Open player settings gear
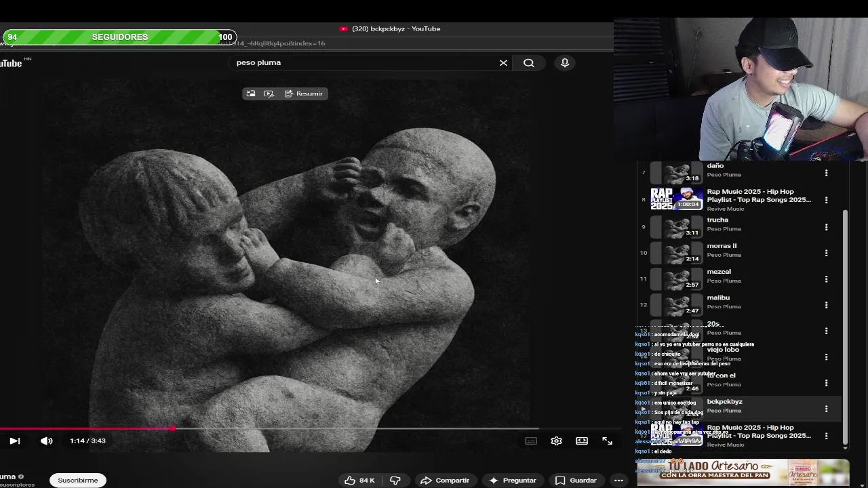868x488 pixels. [556, 441]
